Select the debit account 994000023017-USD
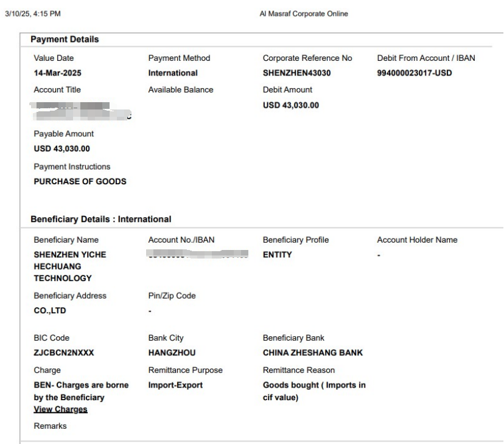The width and height of the screenshot is (504, 444). click(x=415, y=73)
